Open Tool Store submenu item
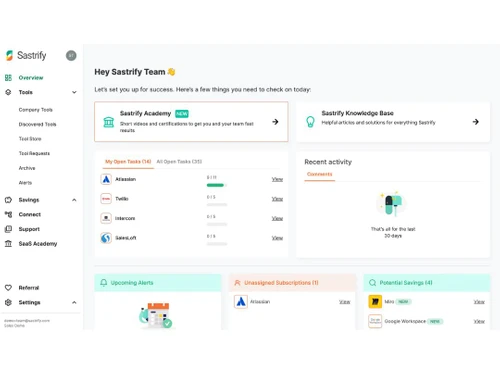 point(30,139)
